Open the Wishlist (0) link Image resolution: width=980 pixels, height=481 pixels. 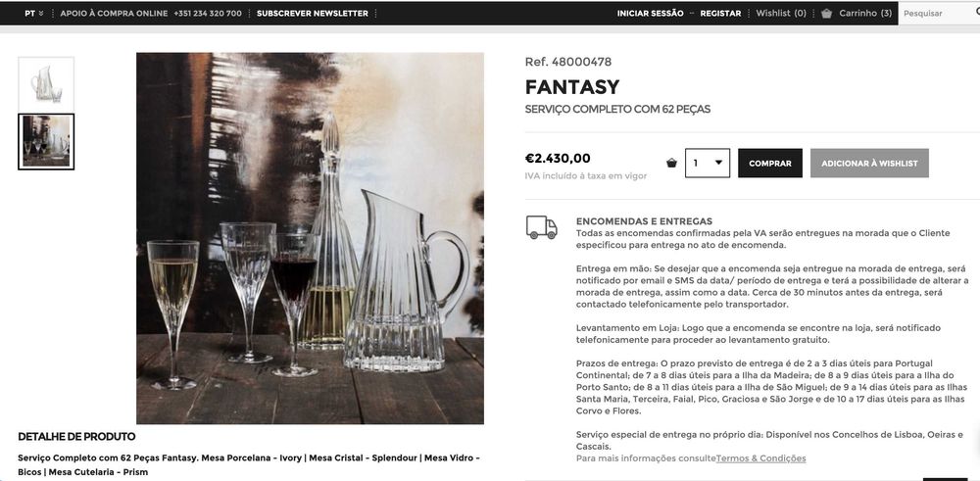click(781, 13)
